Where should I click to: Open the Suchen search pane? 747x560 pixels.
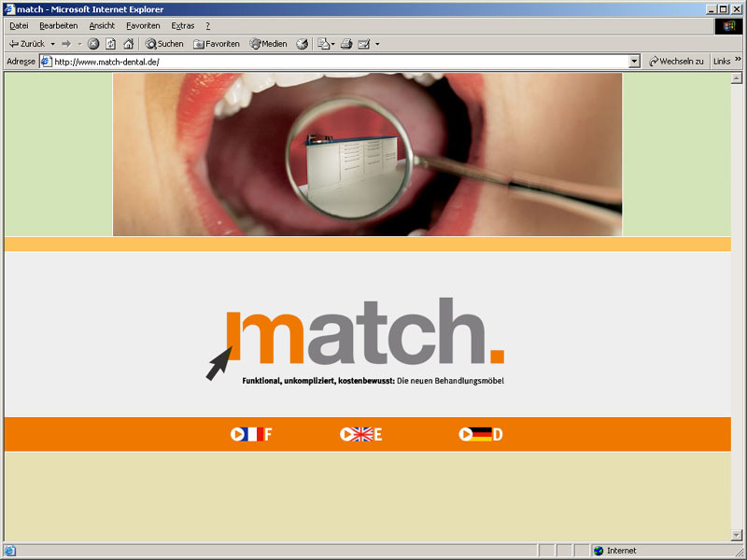[x=164, y=44]
